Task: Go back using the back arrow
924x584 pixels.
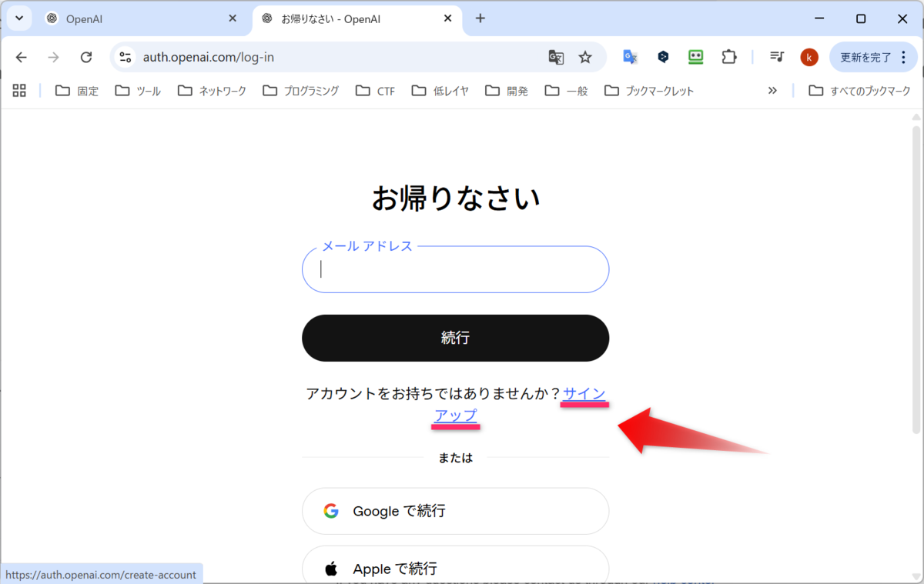Action: click(20, 56)
